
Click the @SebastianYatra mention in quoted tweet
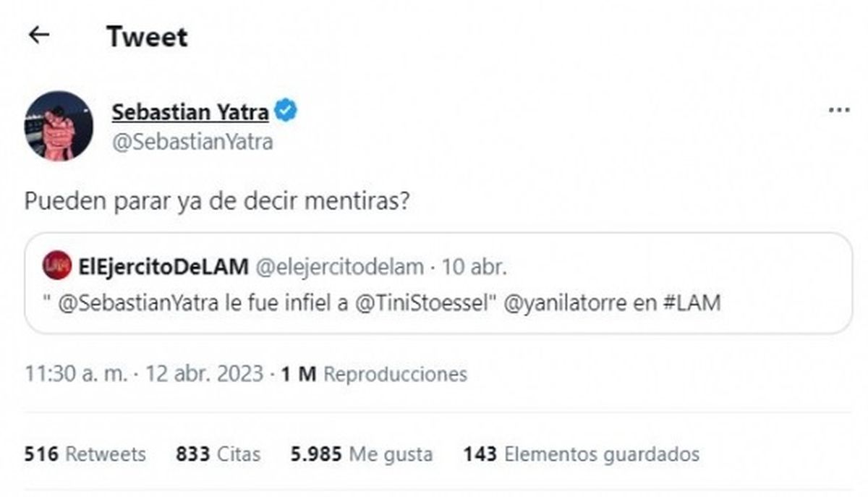click(x=137, y=302)
